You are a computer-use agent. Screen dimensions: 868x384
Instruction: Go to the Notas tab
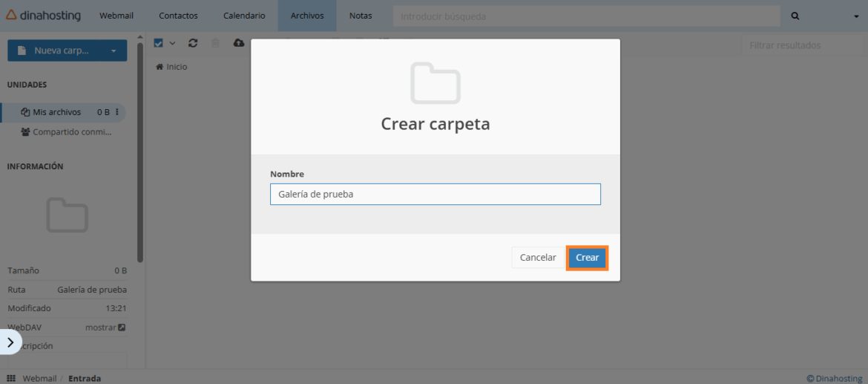click(x=361, y=16)
